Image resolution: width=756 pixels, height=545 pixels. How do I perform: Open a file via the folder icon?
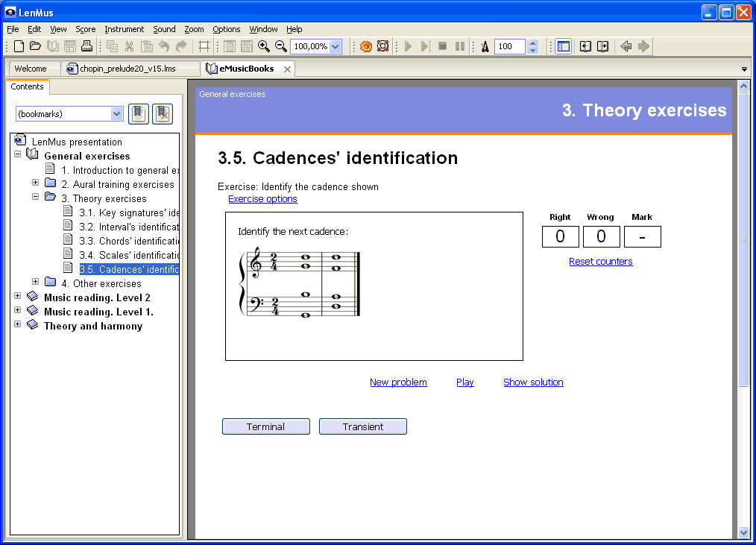pos(35,46)
